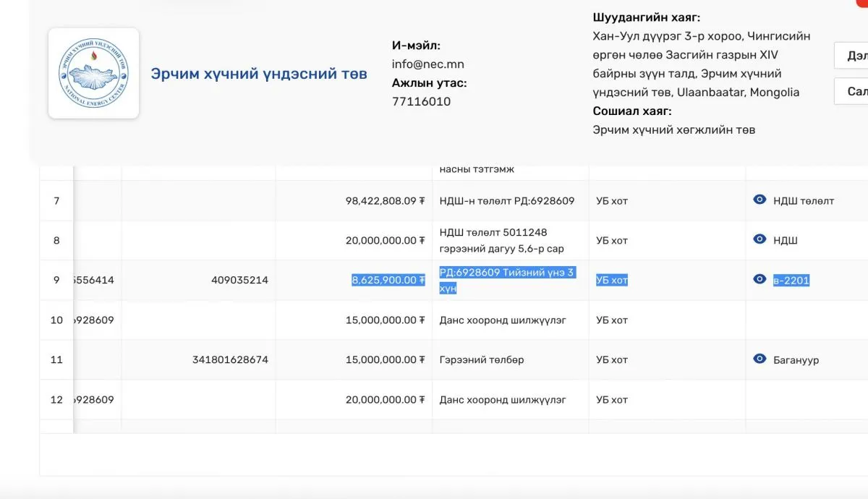
Task: Click row number 8 in the table
Action: point(56,241)
